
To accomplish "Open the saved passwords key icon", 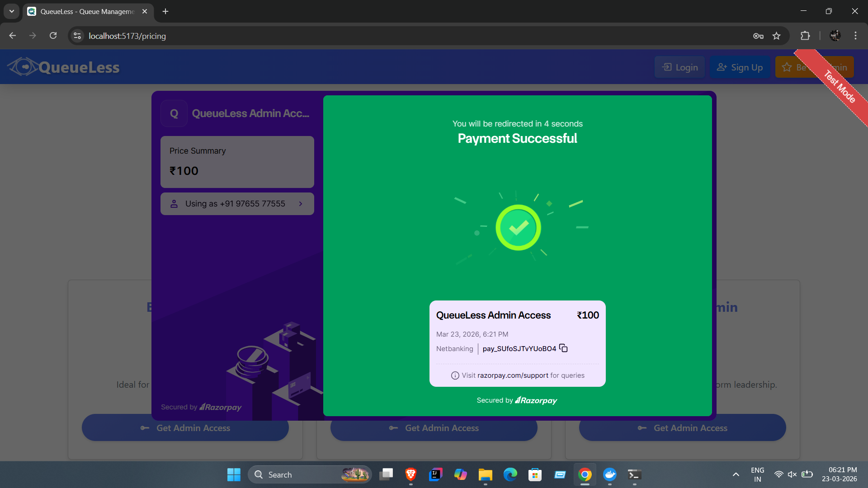I will tap(758, 36).
